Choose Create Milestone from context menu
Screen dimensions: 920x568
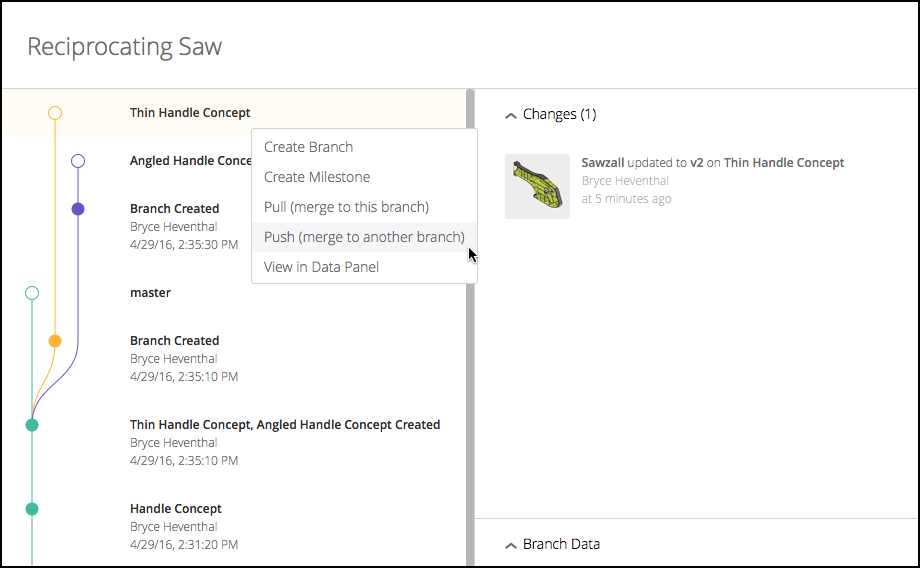317,177
